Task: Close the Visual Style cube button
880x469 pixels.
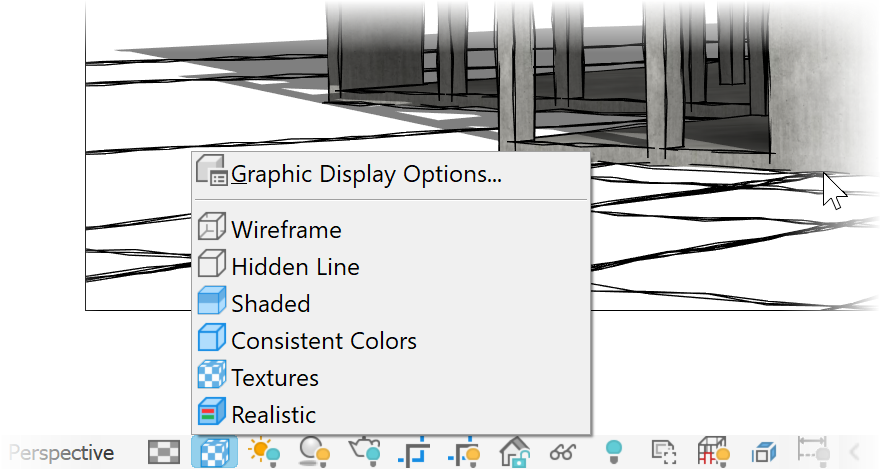Action: (214, 452)
